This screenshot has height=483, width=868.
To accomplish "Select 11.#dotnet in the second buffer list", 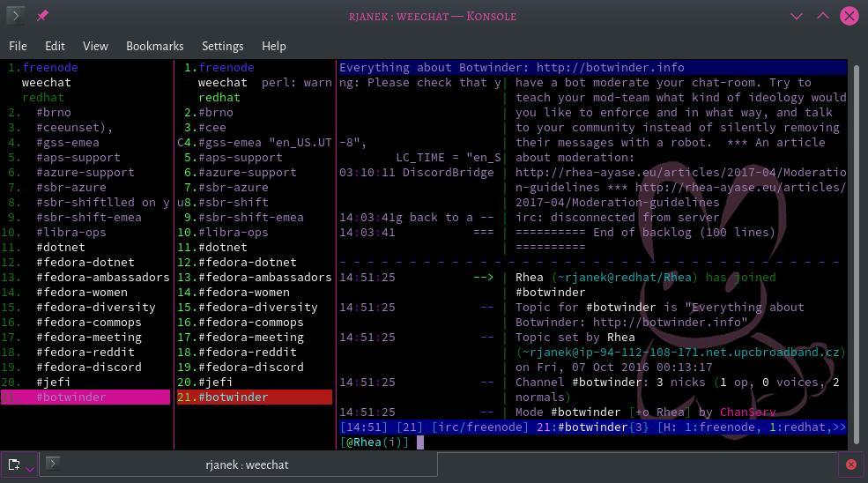I will click(212, 247).
